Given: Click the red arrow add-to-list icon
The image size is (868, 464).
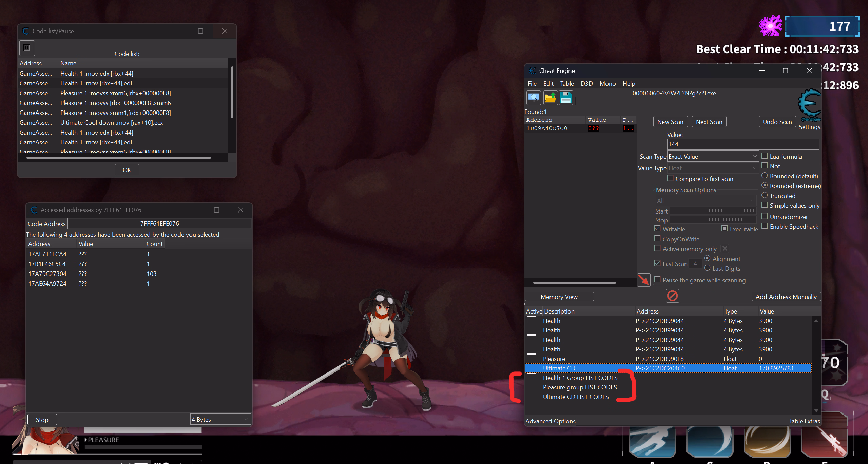Looking at the screenshot, I should 643,280.
